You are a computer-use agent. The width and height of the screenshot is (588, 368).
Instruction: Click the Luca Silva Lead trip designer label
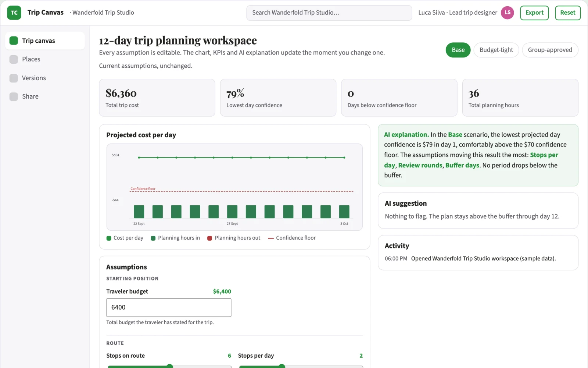pos(458,13)
